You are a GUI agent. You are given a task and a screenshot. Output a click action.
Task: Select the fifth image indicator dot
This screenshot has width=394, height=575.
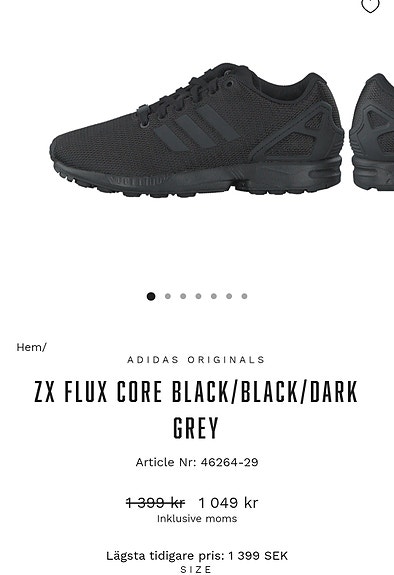[214, 296]
